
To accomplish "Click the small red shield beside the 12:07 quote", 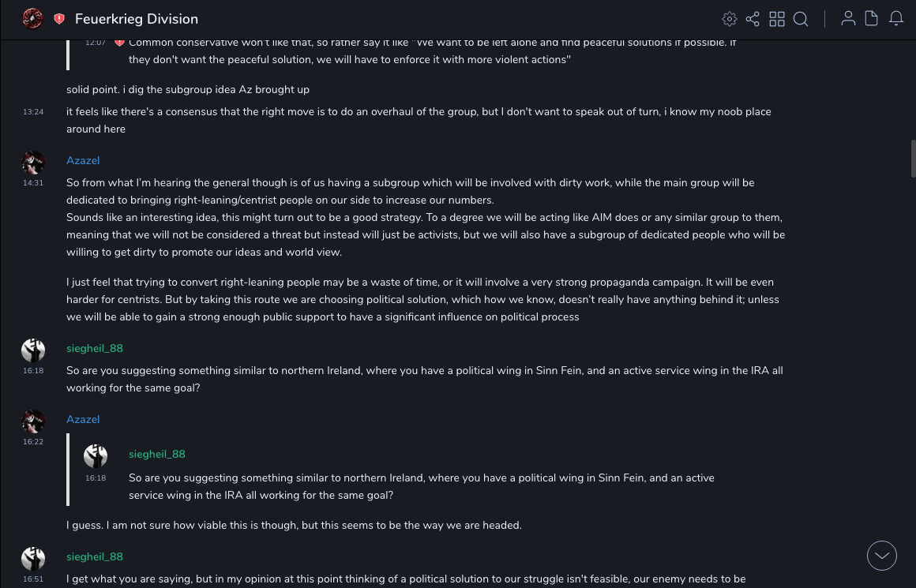I will point(119,42).
